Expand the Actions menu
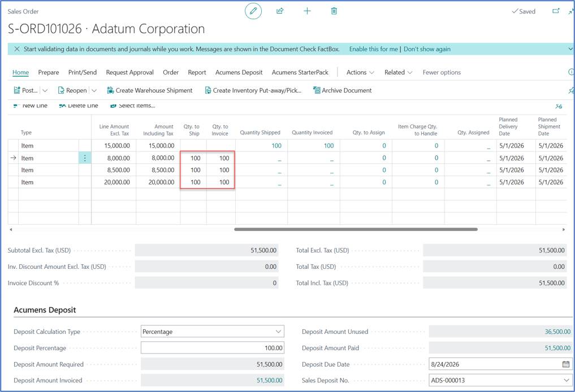 pos(360,72)
